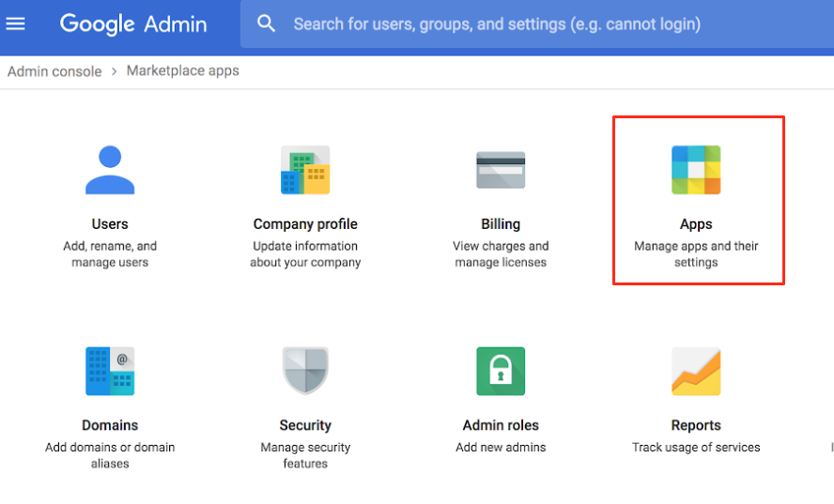Click the Billing heading

pyautogui.click(x=501, y=224)
